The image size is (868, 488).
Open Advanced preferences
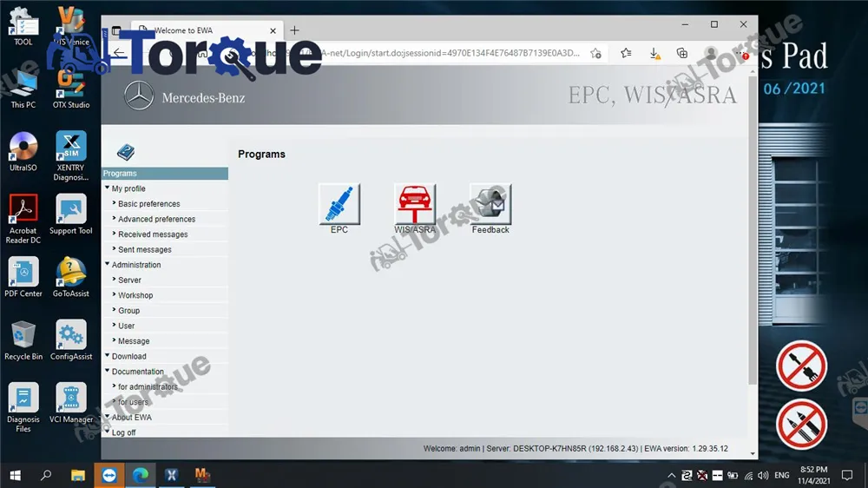coord(156,220)
